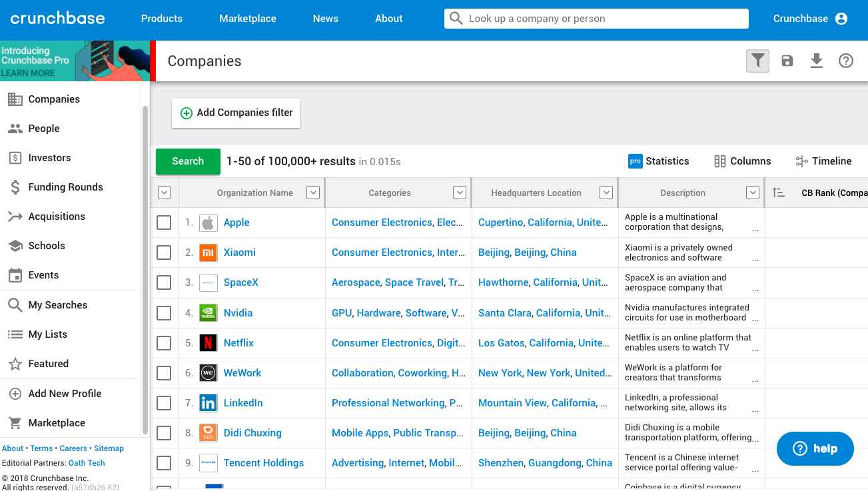Tick the SpaceX row checkbox

164,282
